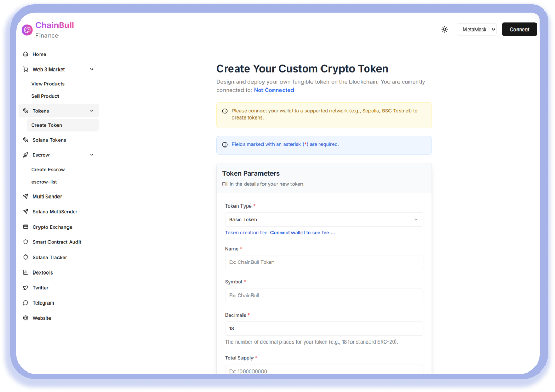Open the MetaMask wallet dropdown

[x=476, y=30]
